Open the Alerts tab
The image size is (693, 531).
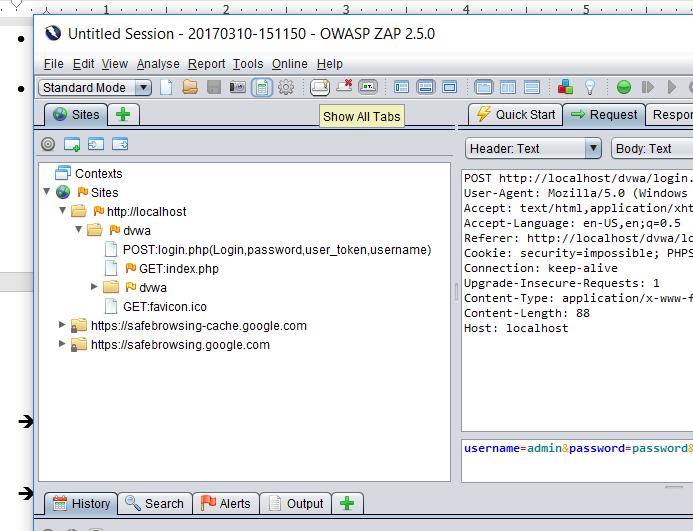click(x=225, y=504)
